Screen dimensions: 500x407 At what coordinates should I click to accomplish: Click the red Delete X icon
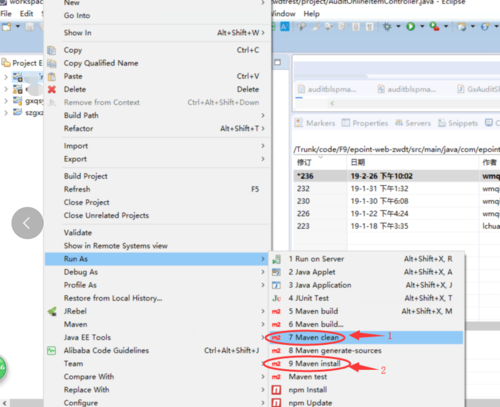pos(52,89)
